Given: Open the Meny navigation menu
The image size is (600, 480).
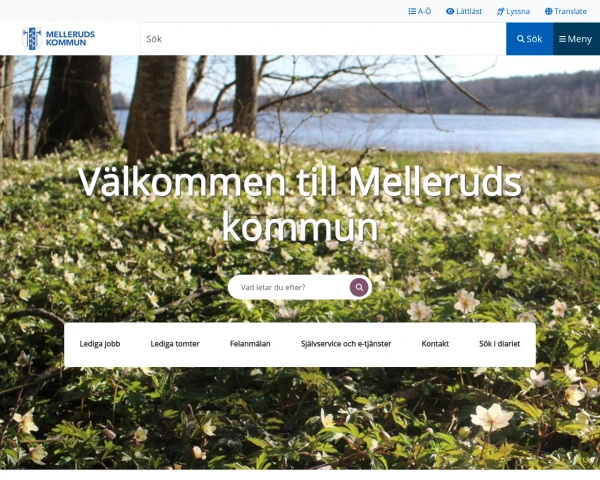Looking at the screenshot, I should (576, 39).
